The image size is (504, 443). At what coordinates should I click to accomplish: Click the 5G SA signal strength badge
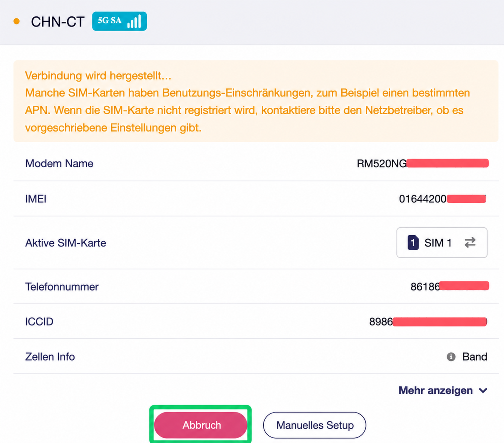[119, 21]
